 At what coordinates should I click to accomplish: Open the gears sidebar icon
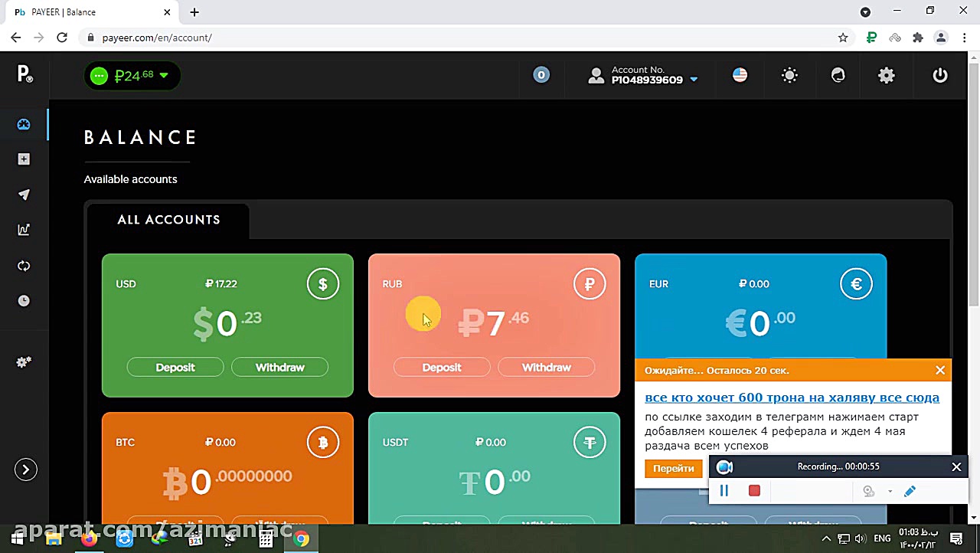coord(24,362)
